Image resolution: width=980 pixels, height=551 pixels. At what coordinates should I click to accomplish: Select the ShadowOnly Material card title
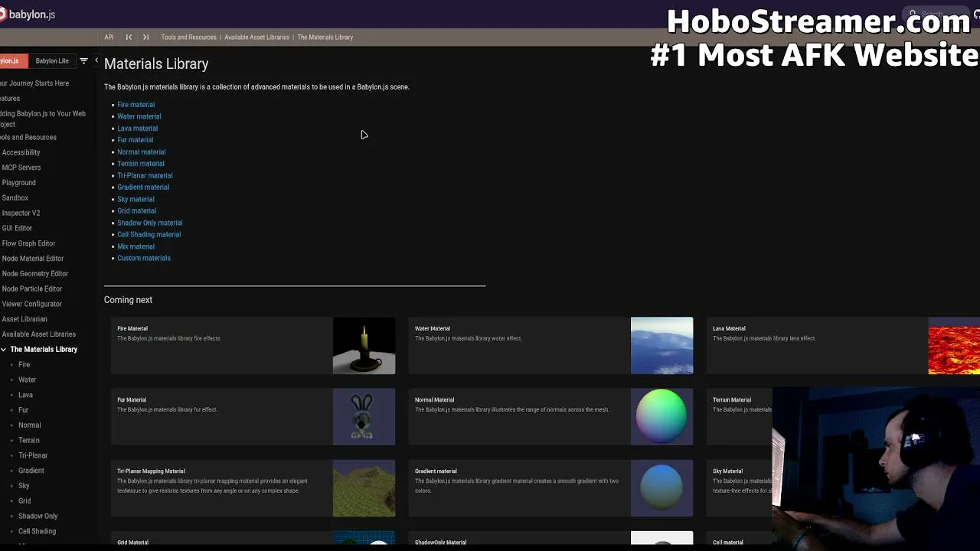click(440, 543)
